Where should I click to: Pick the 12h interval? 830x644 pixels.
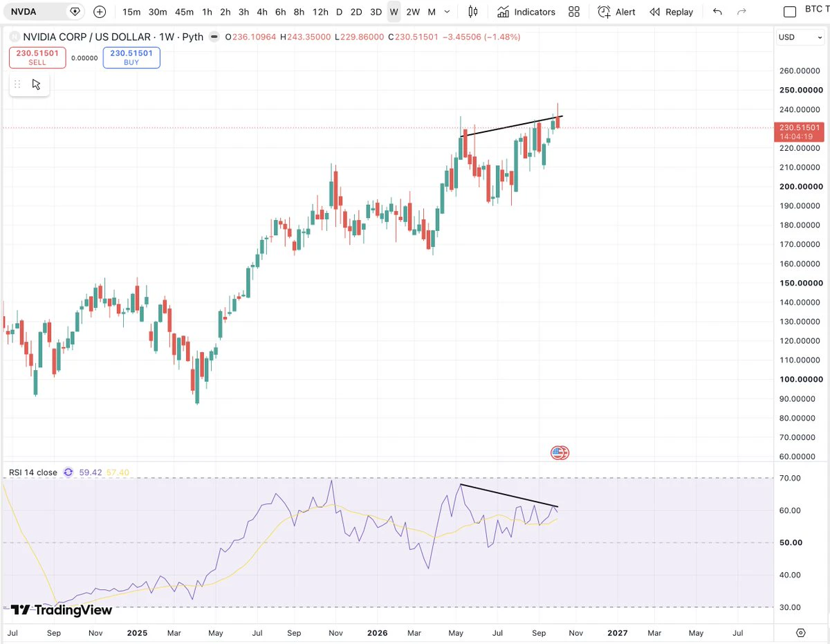pos(320,12)
